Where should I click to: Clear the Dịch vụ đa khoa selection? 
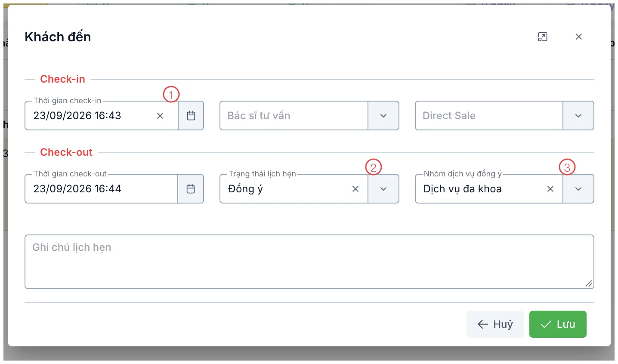tap(550, 189)
